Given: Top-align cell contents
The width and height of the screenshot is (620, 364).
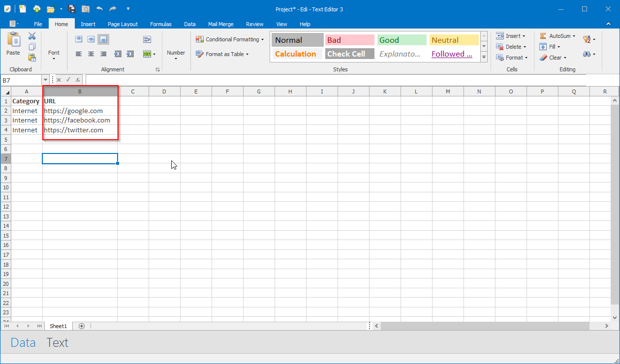Looking at the screenshot, I should coord(79,39).
